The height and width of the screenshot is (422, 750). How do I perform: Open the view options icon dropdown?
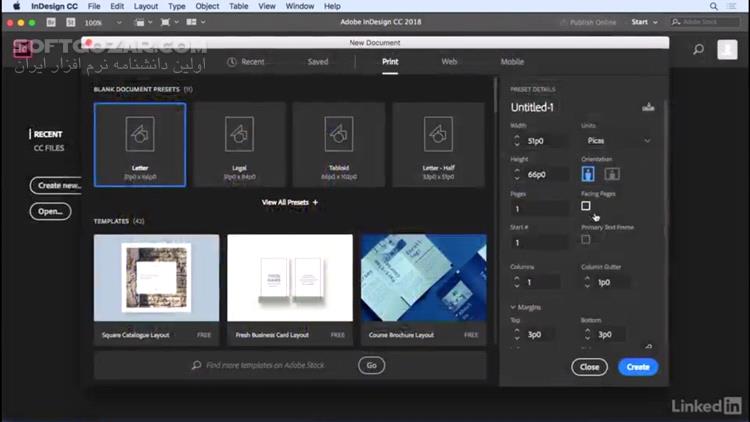pyautogui.click(x=143, y=22)
